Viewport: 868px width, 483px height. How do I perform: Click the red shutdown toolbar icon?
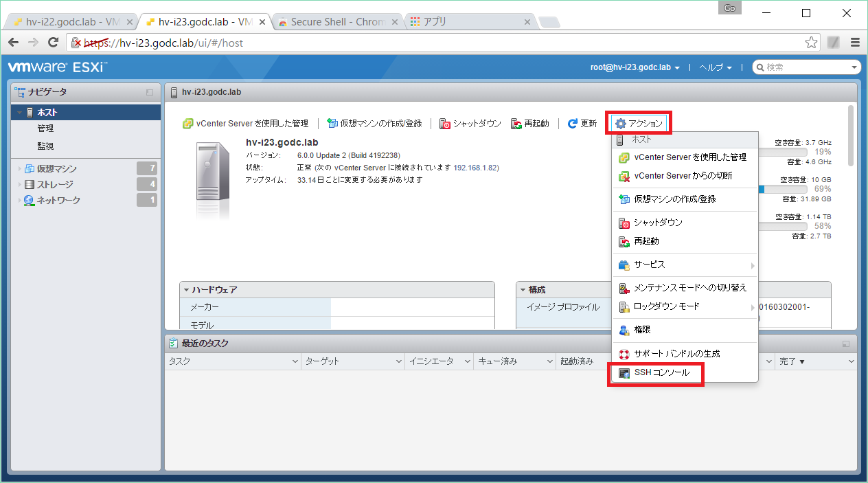pyautogui.click(x=445, y=124)
